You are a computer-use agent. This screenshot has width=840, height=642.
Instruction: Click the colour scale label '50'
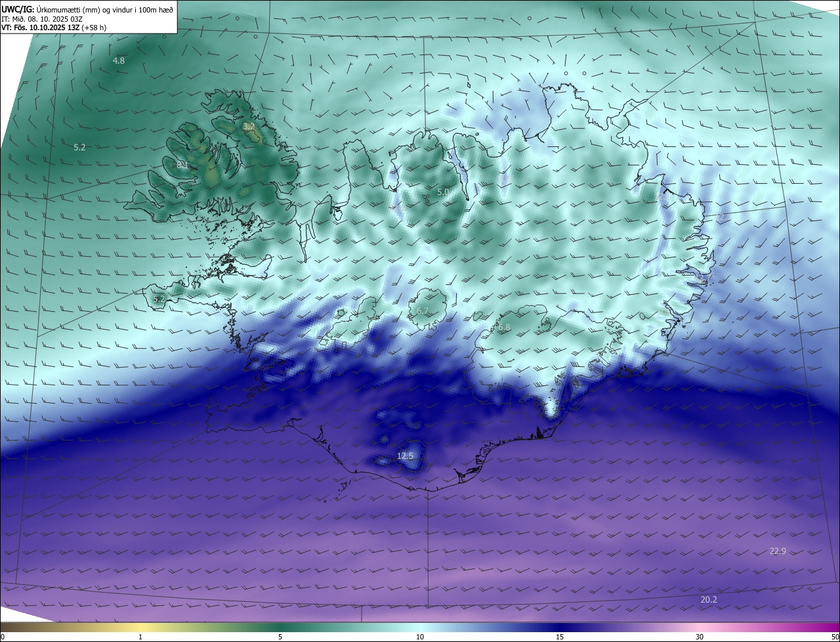(x=835, y=637)
